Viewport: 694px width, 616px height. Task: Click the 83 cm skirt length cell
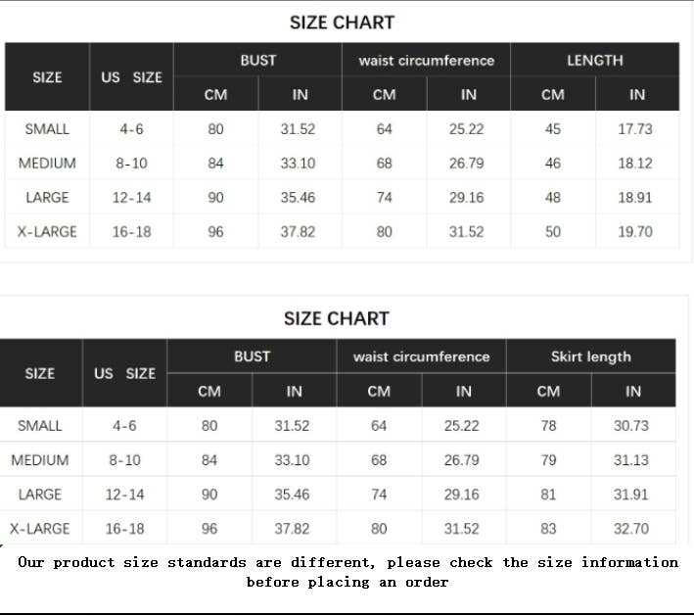point(548,529)
